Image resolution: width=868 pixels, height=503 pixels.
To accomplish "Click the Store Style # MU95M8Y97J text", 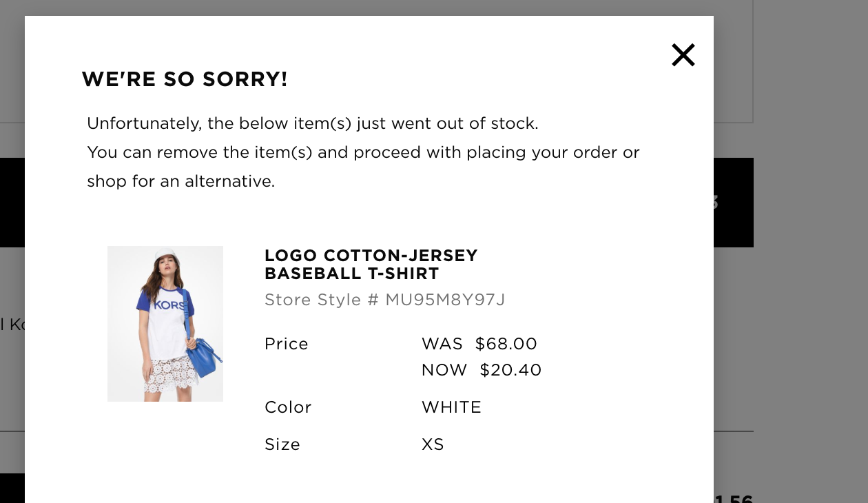I will coord(384,300).
